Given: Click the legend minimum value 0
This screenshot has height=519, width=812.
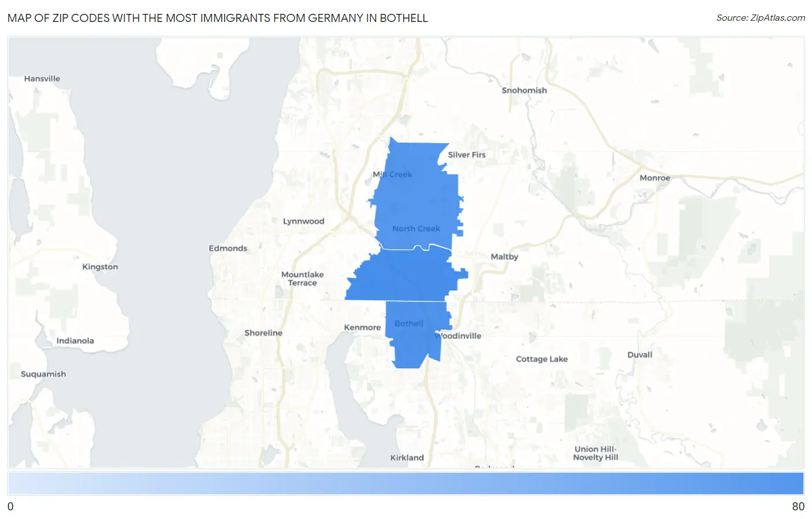Looking at the screenshot, I should [10, 506].
